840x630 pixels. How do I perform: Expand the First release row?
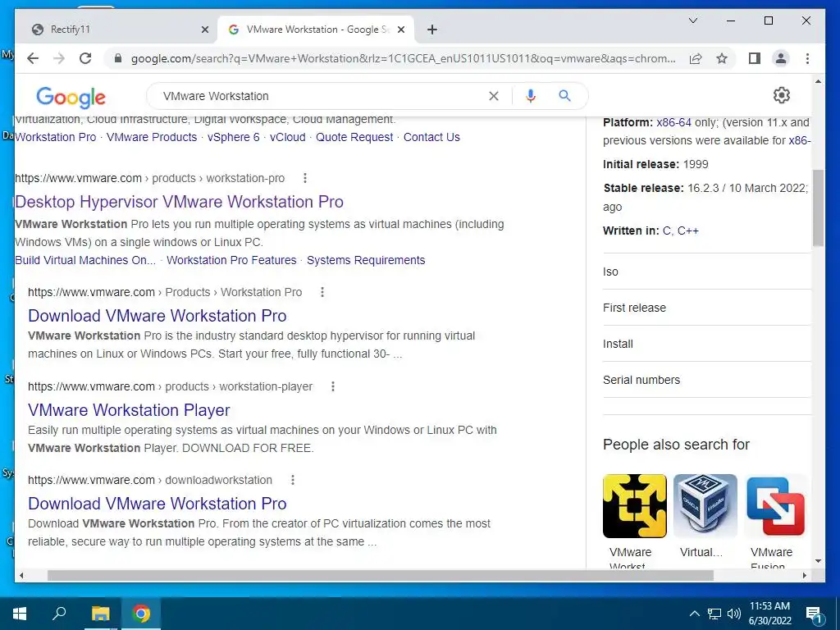[706, 308]
